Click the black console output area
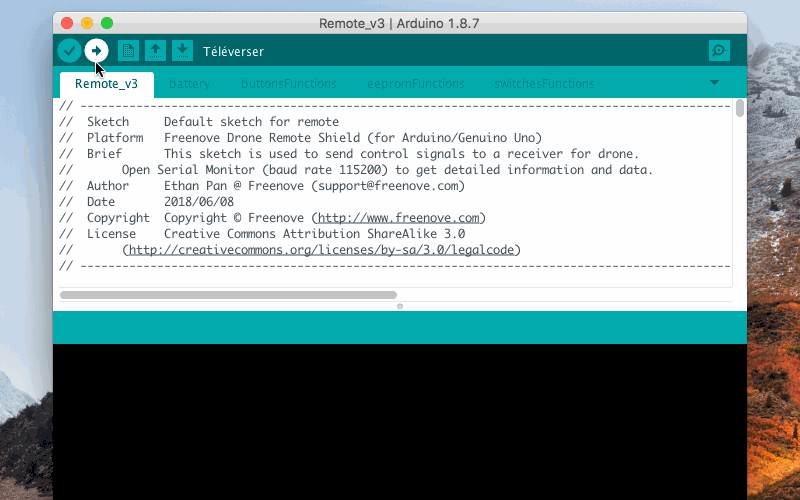This screenshot has height=500, width=800. 400,422
